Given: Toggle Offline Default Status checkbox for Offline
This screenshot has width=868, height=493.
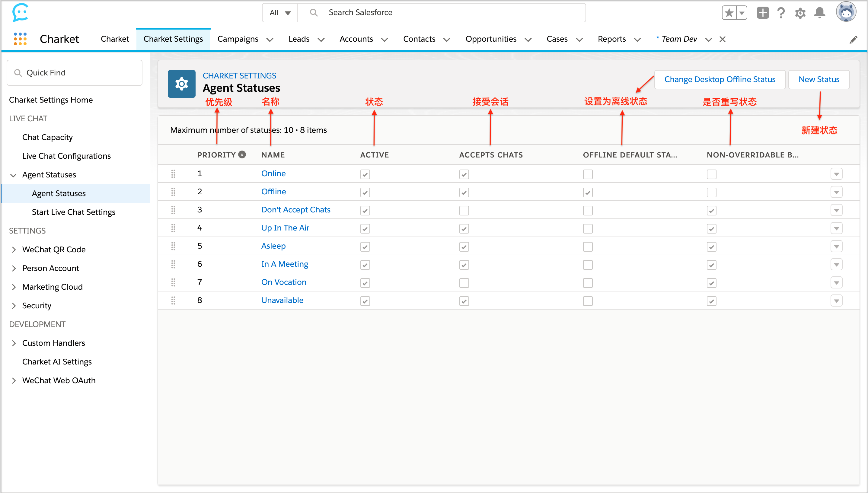Looking at the screenshot, I should pyautogui.click(x=588, y=193).
